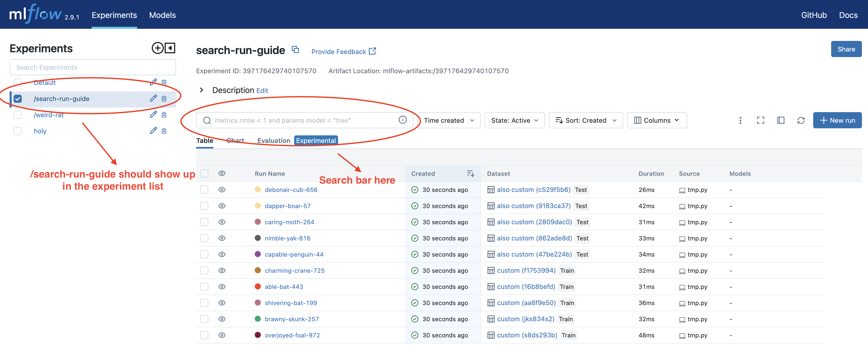This screenshot has width=868, height=347.
Task: Copy experiment name using the copy icon
Action: point(295,50)
